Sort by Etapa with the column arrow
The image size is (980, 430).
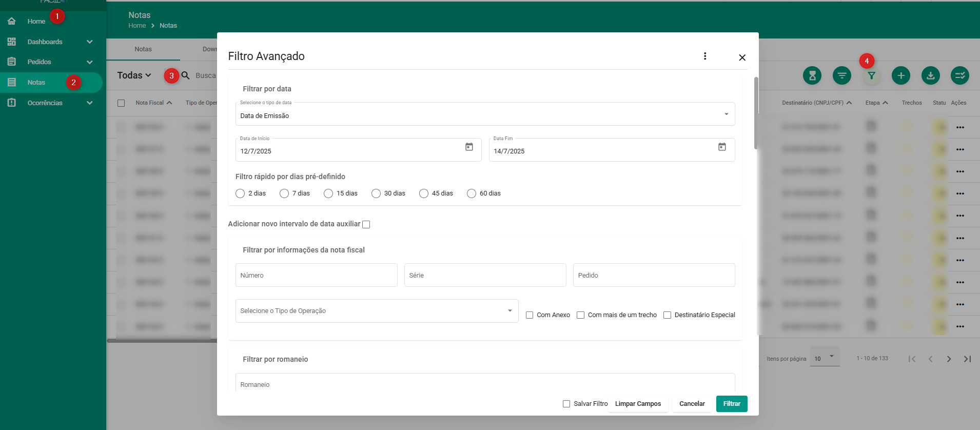[x=885, y=103]
